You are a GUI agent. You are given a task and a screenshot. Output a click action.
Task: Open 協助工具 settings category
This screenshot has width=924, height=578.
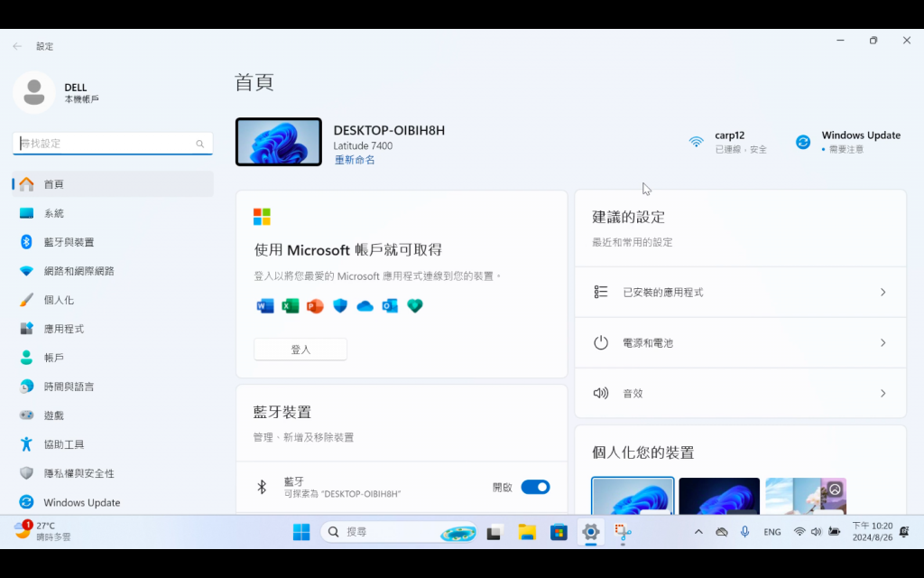113,444
